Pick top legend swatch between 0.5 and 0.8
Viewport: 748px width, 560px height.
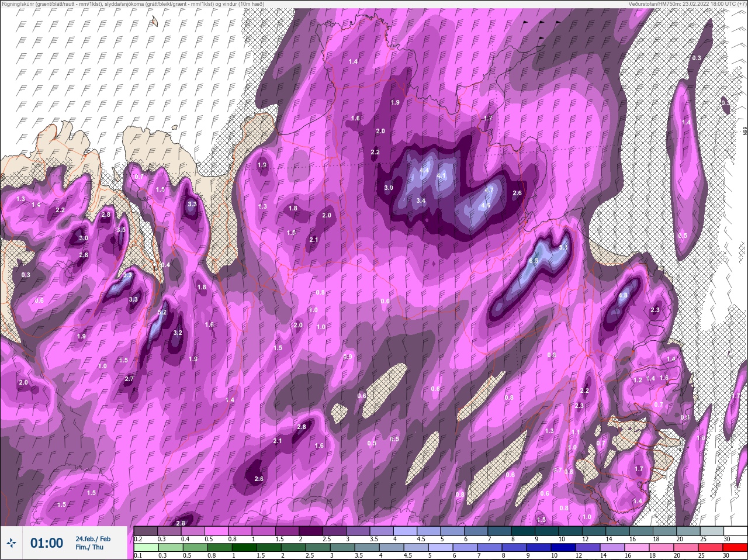click(217, 531)
